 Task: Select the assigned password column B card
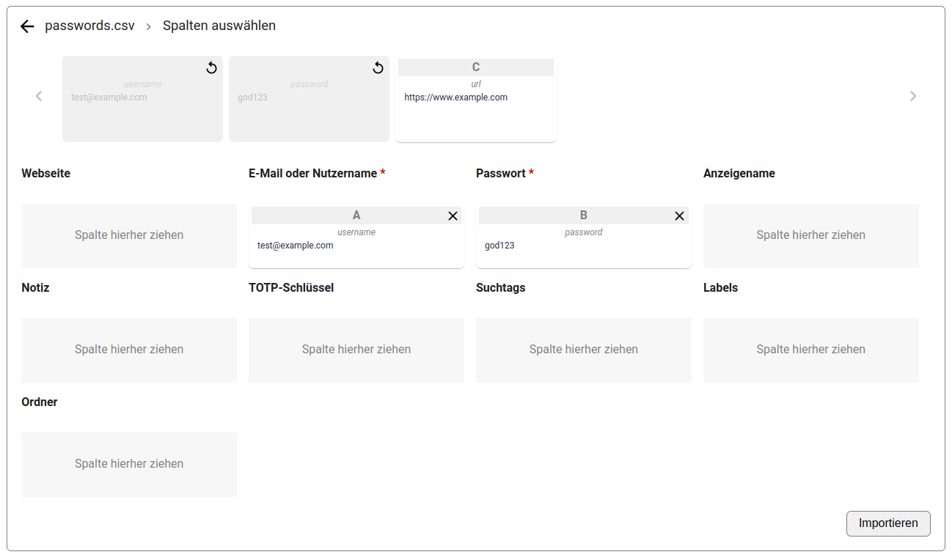(583, 242)
